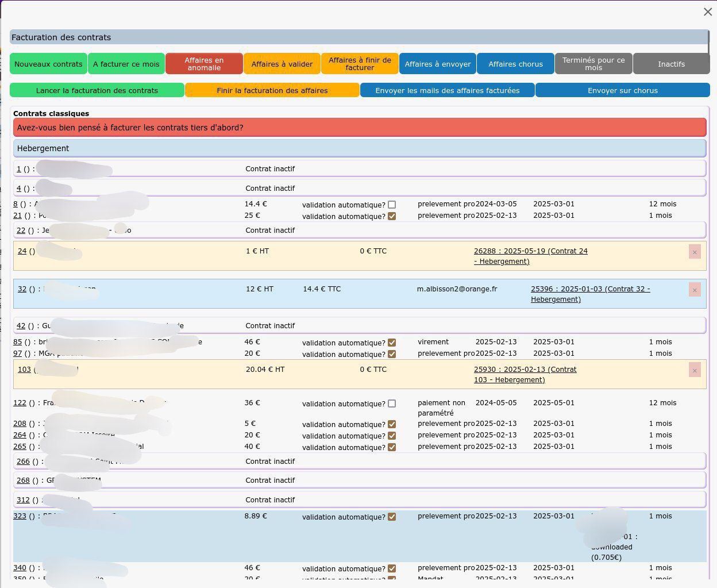Close the contract billing dialog
This screenshot has height=588, width=717.
pyautogui.click(x=707, y=12)
